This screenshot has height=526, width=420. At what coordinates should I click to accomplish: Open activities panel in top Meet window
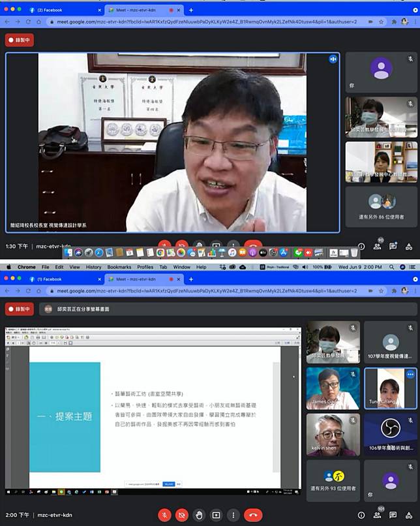tap(409, 247)
